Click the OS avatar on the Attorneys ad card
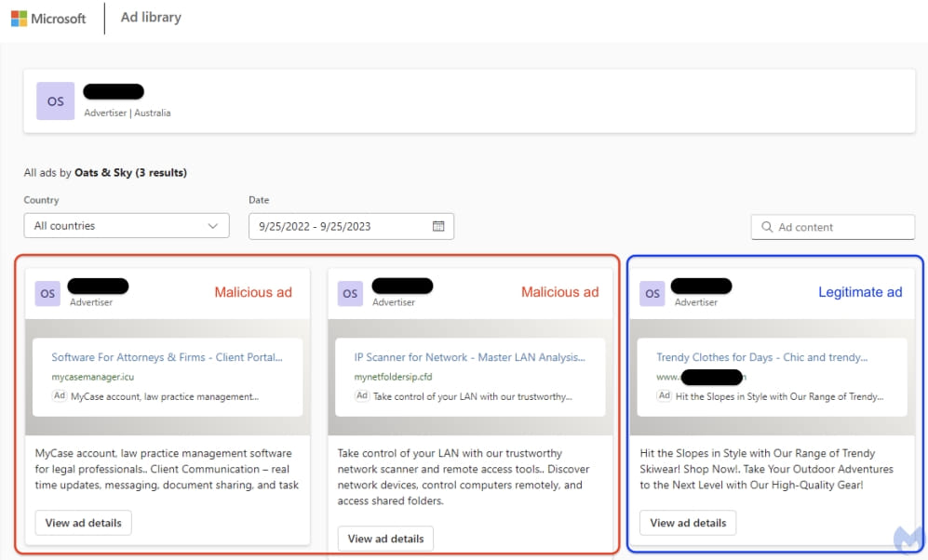This screenshot has width=928, height=560. tap(48, 293)
